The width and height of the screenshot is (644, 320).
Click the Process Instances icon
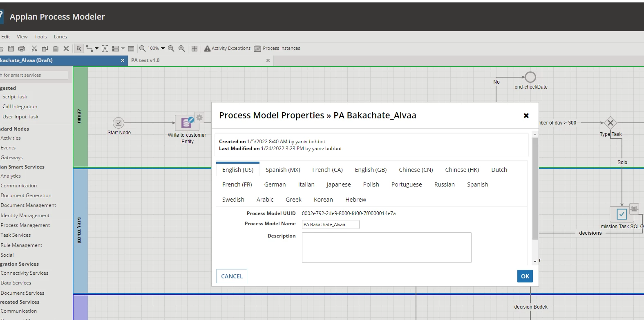click(257, 49)
